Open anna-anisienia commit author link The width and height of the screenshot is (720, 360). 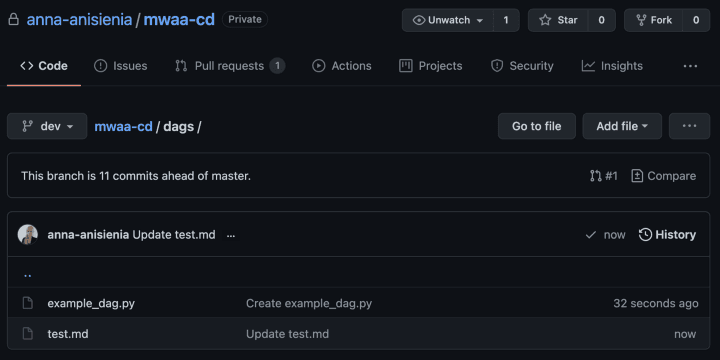[88, 235]
